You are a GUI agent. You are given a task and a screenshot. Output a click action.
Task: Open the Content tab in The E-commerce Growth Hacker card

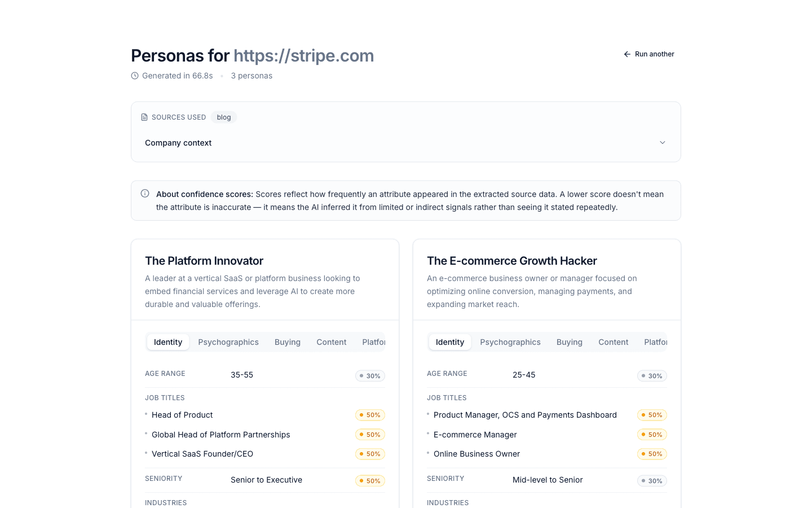click(614, 342)
